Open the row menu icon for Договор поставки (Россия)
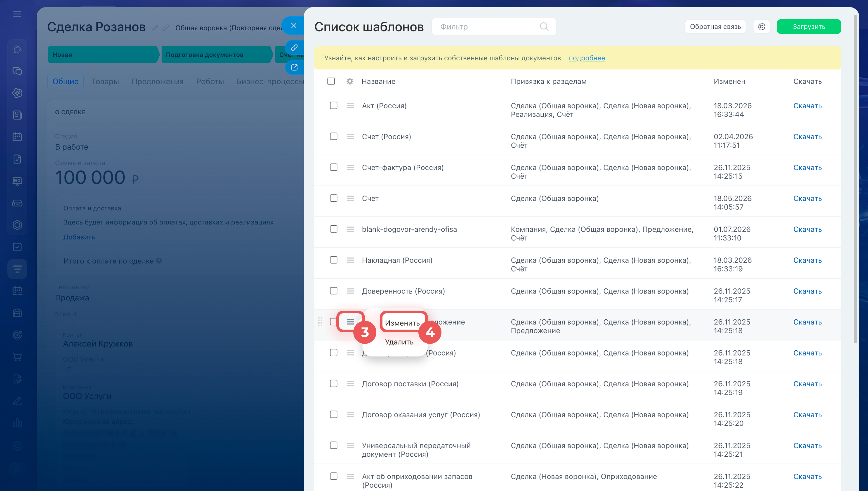868x491 pixels. 350,383
